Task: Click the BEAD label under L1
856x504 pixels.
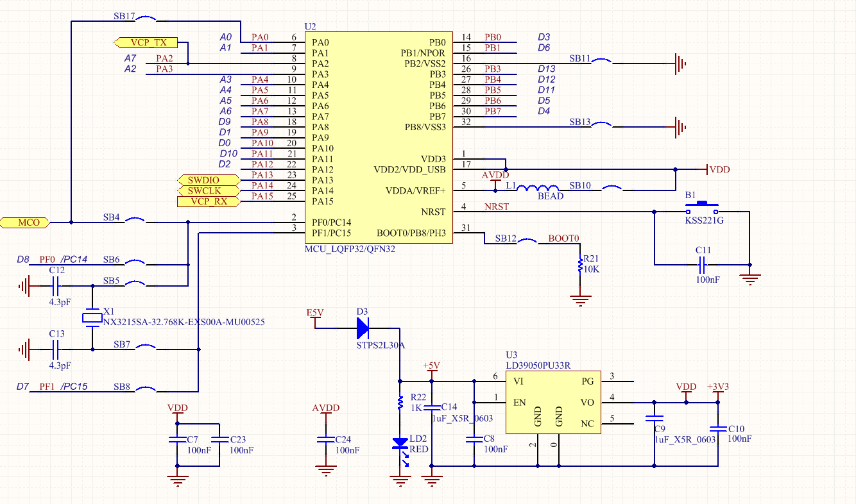Action: [x=551, y=196]
